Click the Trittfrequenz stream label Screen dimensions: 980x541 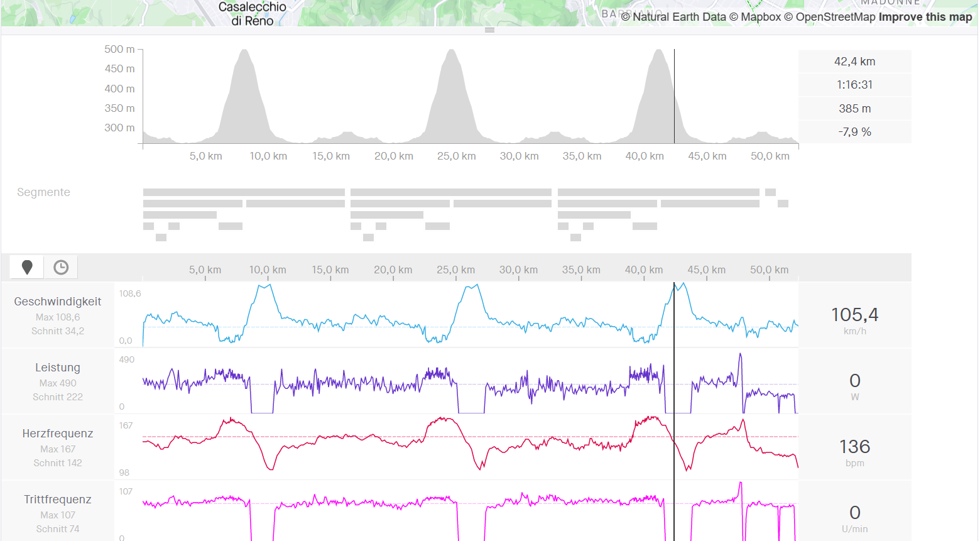point(58,500)
